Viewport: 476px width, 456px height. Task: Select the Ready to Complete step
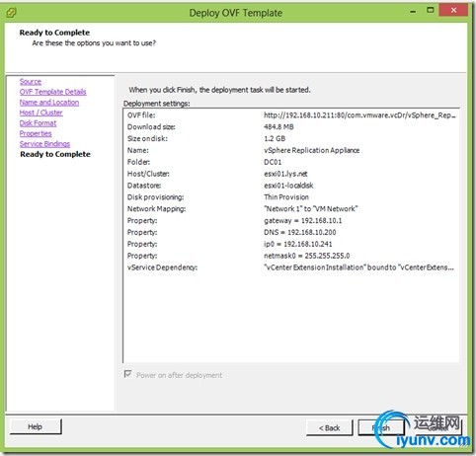click(x=55, y=154)
